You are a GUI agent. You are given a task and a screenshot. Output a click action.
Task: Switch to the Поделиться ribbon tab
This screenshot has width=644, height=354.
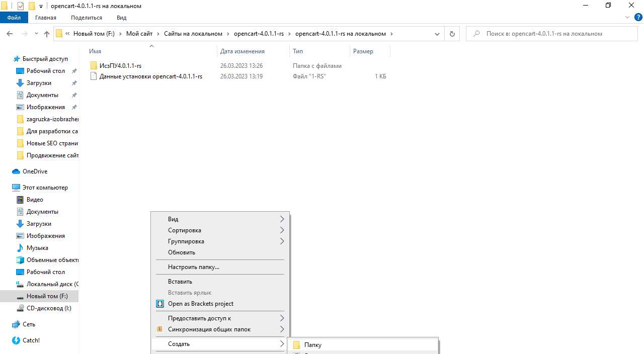pos(87,18)
